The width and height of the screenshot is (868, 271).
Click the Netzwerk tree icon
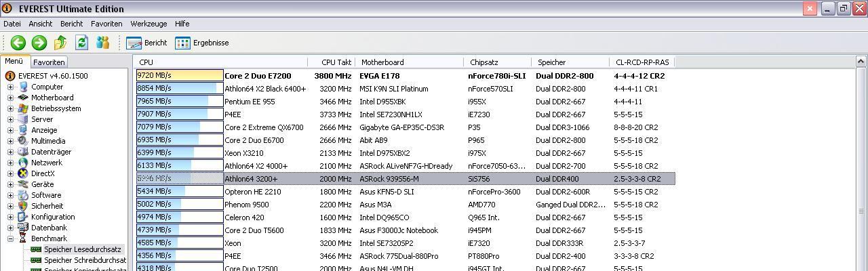click(x=24, y=163)
